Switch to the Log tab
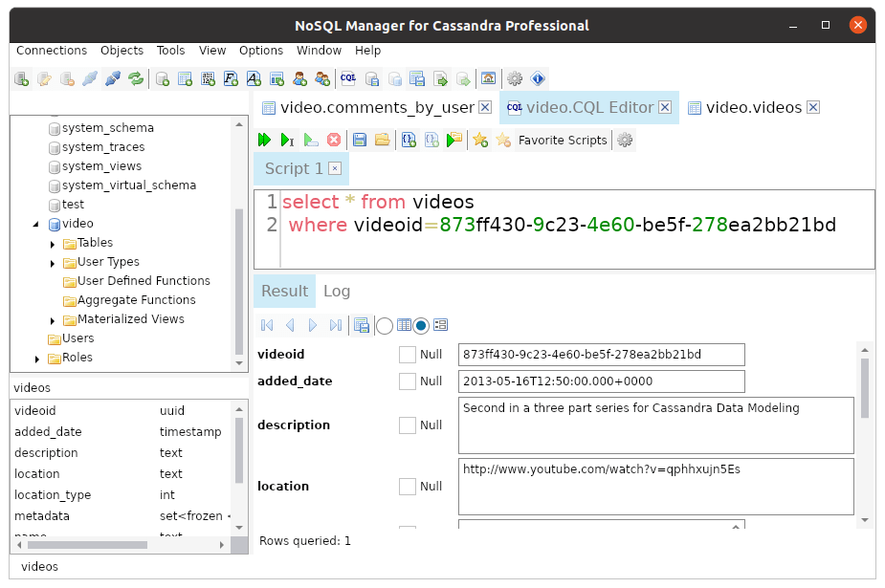This screenshot has width=885, height=588. click(x=337, y=291)
